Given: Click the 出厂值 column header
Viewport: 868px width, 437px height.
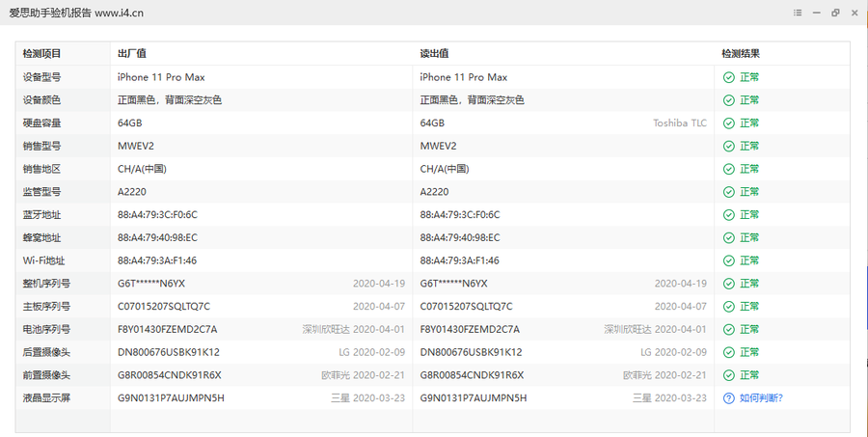Looking at the screenshot, I should pos(132,54).
